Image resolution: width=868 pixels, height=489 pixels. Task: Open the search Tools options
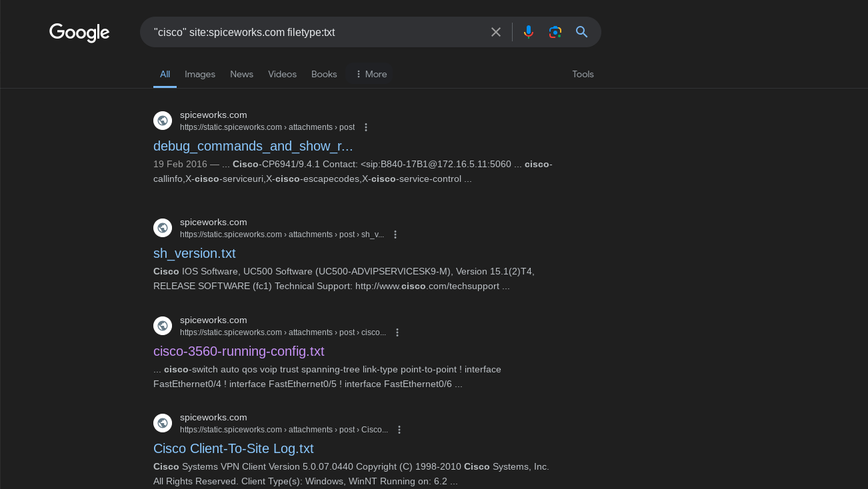coord(583,74)
